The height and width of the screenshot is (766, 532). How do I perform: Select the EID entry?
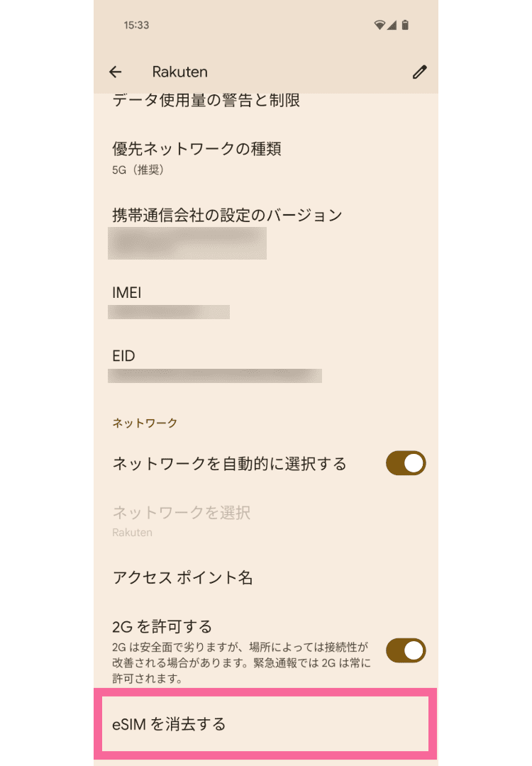[x=124, y=356]
